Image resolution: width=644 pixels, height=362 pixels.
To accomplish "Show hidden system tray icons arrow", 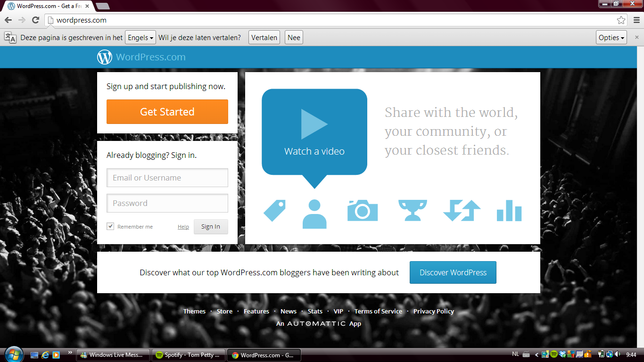I will (537, 355).
